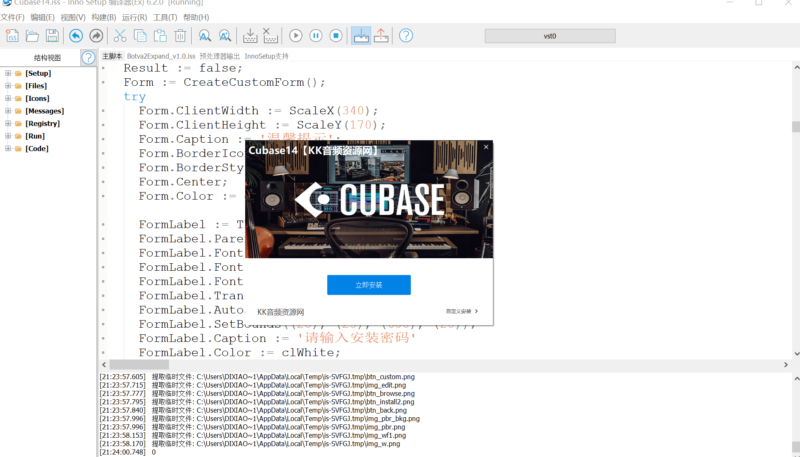The image size is (800, 457).
Task: Open the 文件(F) menu
Action: (x=12, y=17)
